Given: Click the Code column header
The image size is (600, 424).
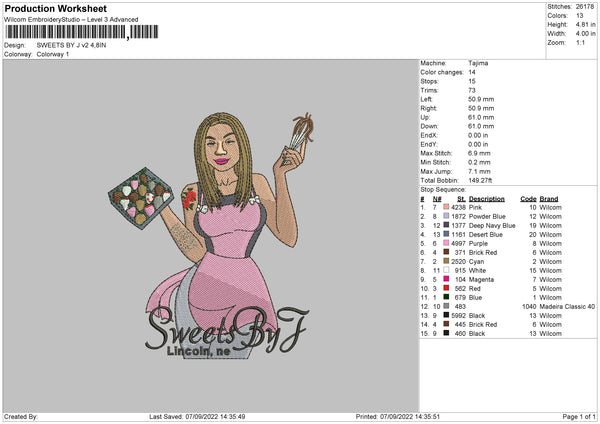Looking at the screenshot, I should [x=528, y=199].
